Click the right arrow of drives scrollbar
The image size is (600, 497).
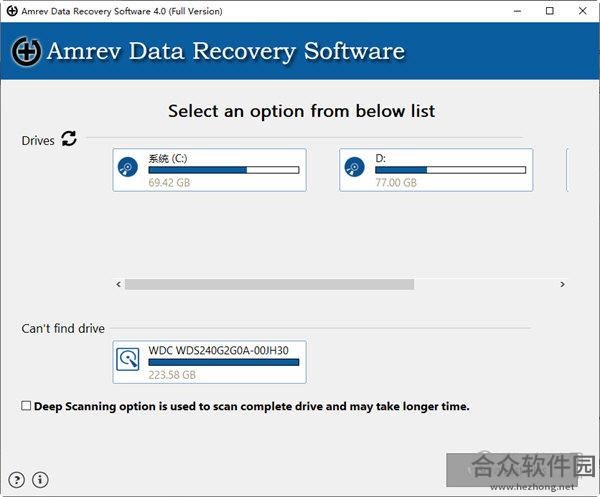click(562, 284)
